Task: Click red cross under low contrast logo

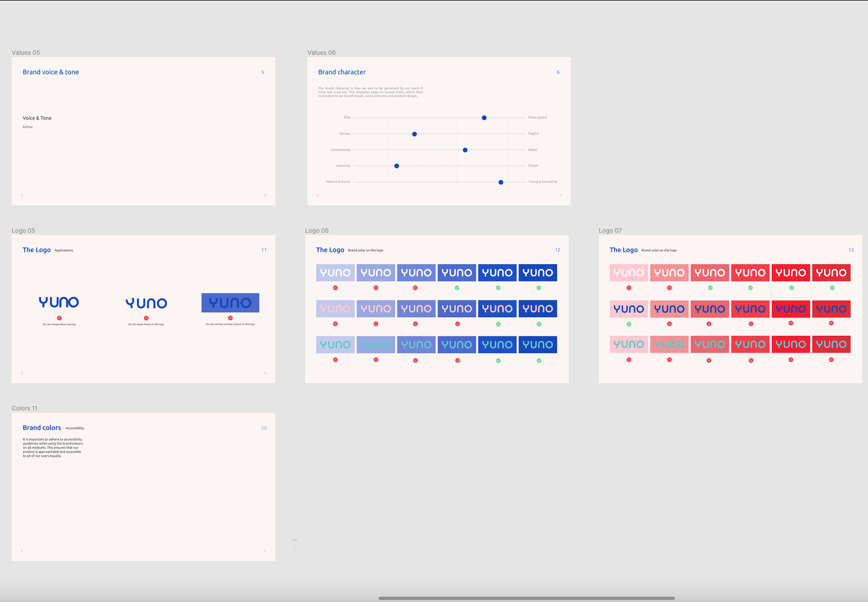Action: pyautogui.click(x=230, y=318)
